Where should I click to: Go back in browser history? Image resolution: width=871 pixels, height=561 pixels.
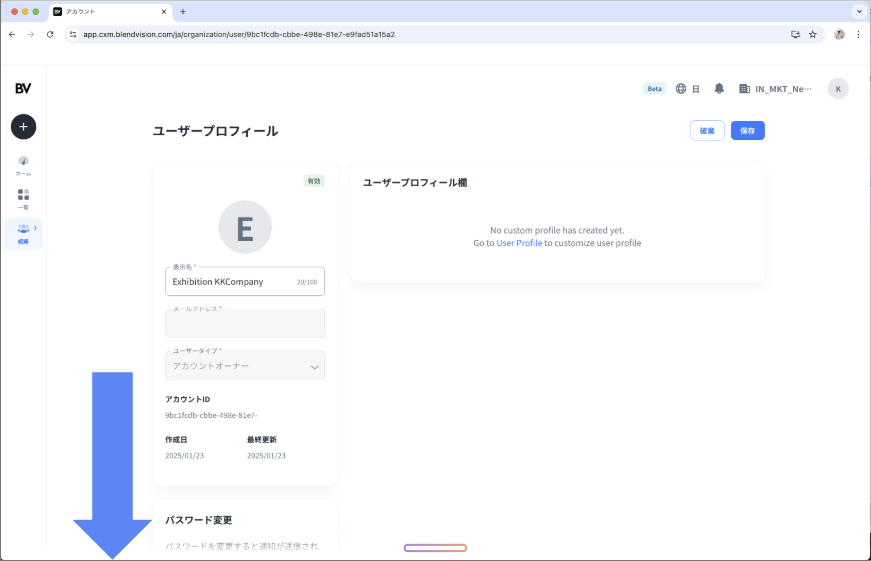coord(12,34)
